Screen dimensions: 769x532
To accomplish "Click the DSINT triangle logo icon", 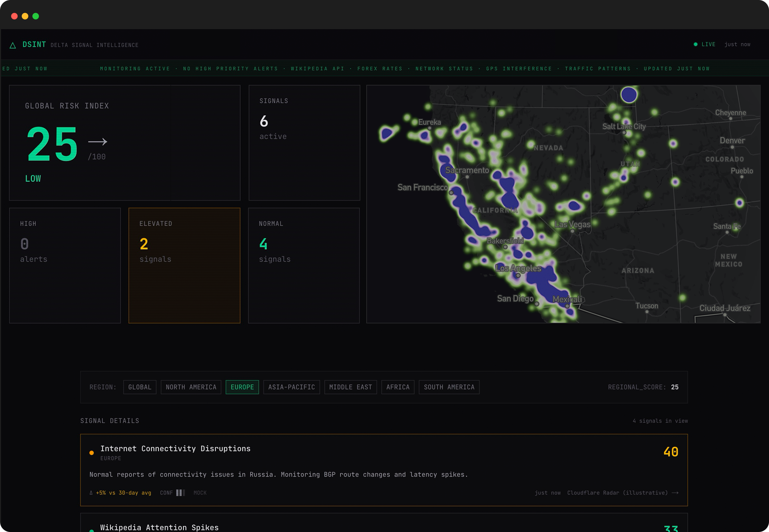I will [13, 45].
